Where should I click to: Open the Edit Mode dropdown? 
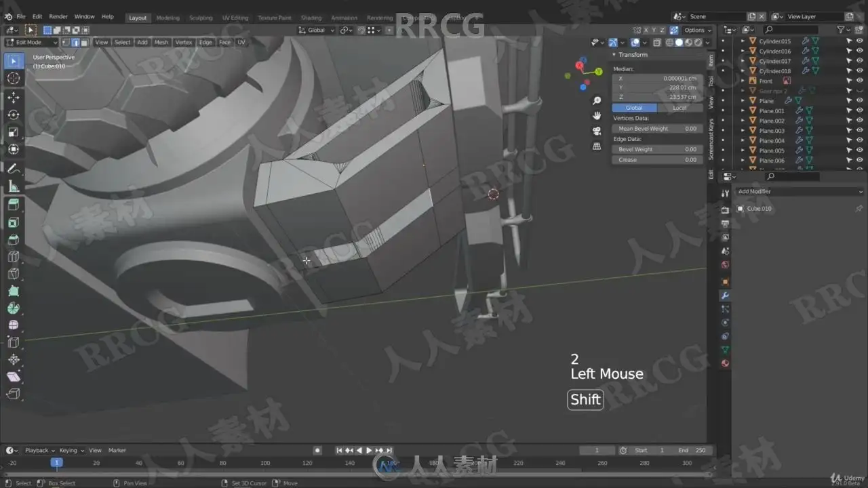(x=32, y=42)
